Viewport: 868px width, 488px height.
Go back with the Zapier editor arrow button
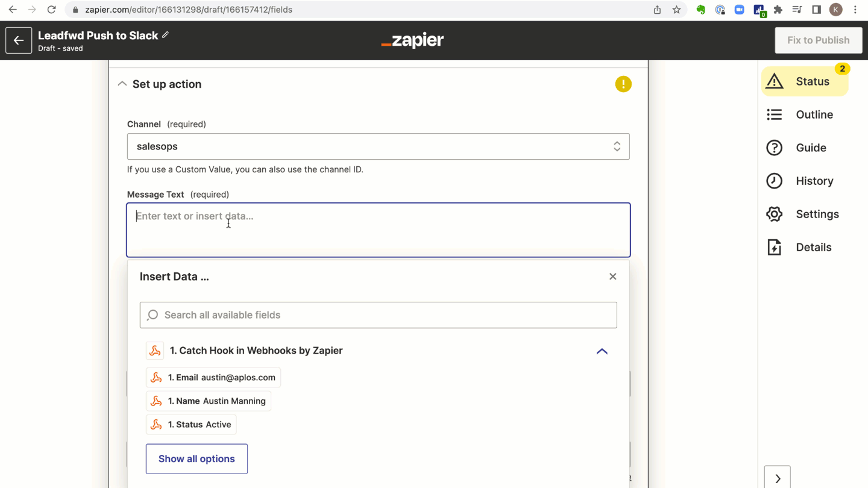pyautogui.click(x=19, y=40)
